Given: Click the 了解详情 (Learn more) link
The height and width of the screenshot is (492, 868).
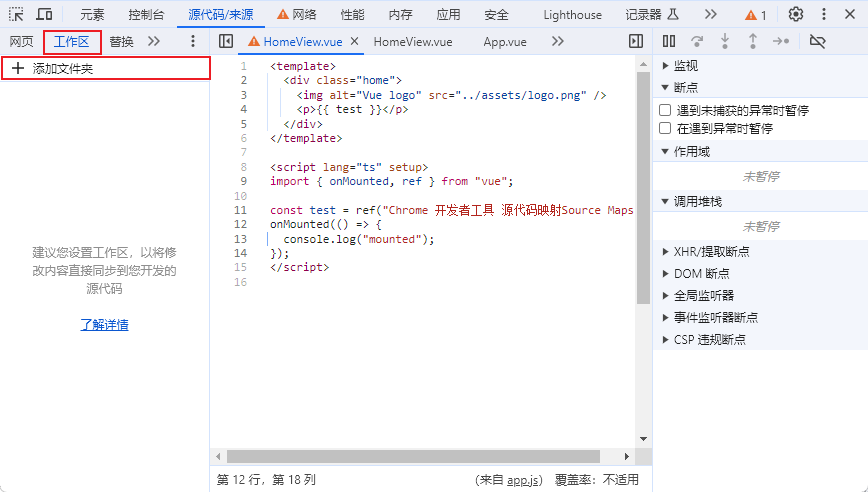Looking at the screenshot, I should coord(104,325).
